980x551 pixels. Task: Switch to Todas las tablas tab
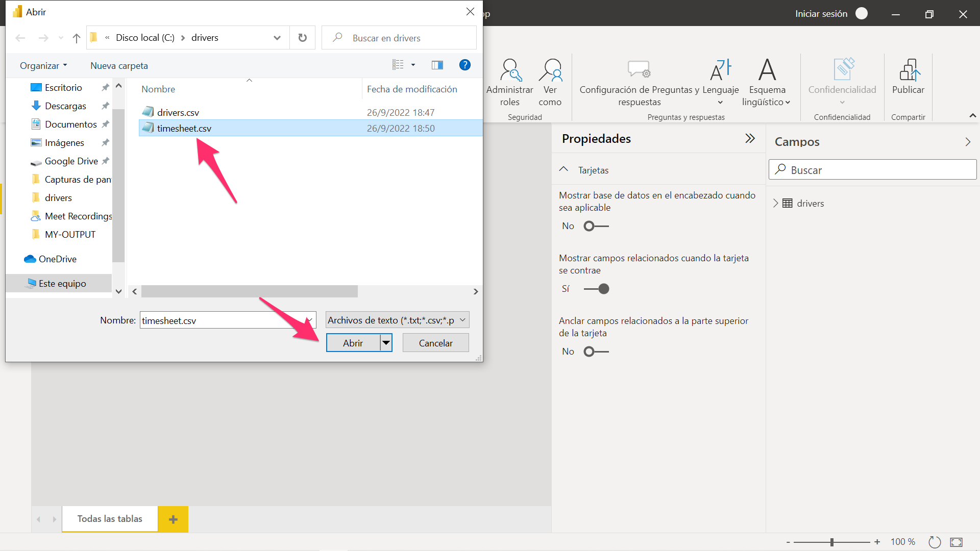110,519
